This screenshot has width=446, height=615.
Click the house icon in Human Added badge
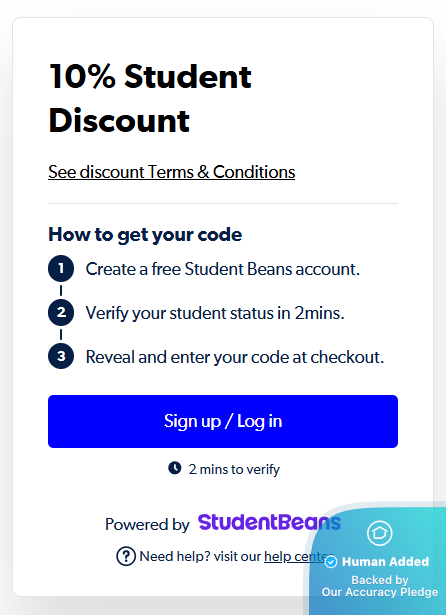tap(379, 533)
